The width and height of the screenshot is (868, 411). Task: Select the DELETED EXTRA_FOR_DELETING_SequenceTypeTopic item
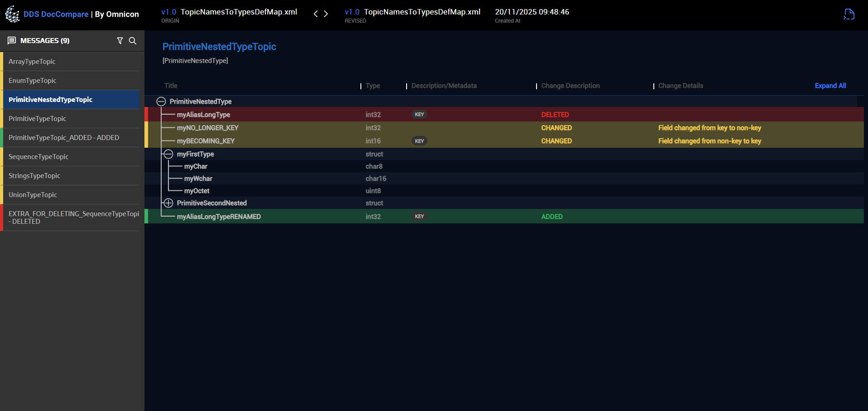tap(72, 218)
